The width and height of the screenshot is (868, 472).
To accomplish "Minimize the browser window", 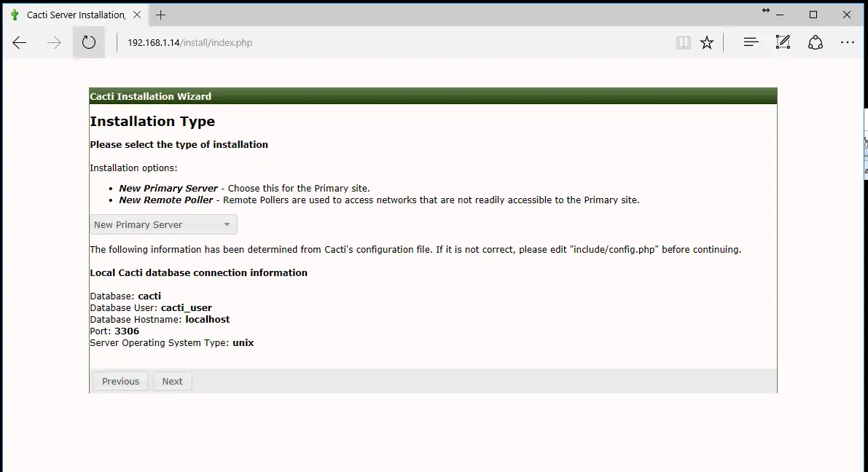I will point(780,15).
